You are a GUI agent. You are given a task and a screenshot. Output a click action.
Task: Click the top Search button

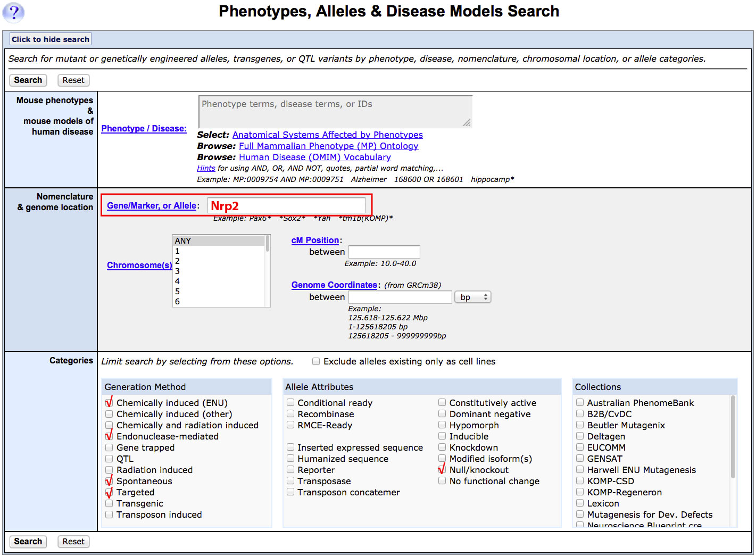point(28,80)
